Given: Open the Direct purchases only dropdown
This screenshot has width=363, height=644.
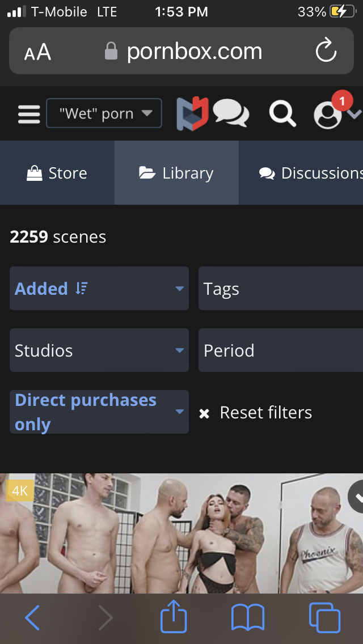Looking at the screenshot, I should [99, 412].
